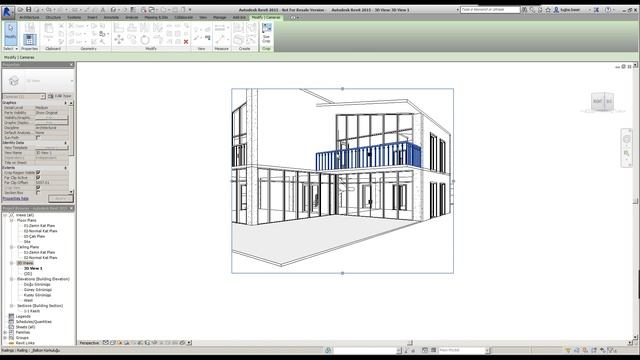Click the Properties icon in the ribbon

click(29, 40)
